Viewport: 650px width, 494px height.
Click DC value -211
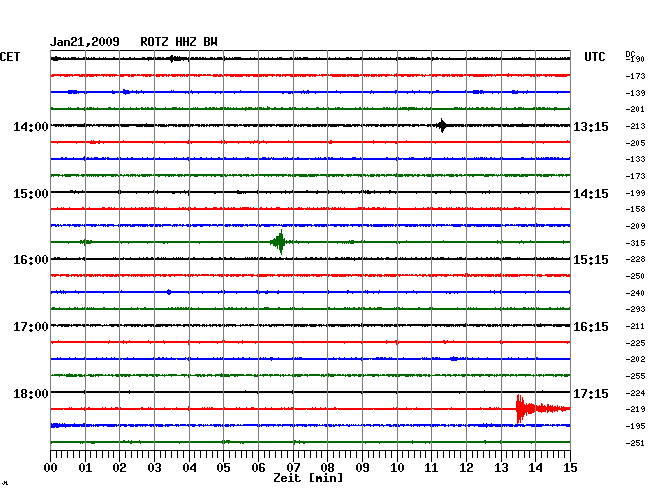pos(635,326)
